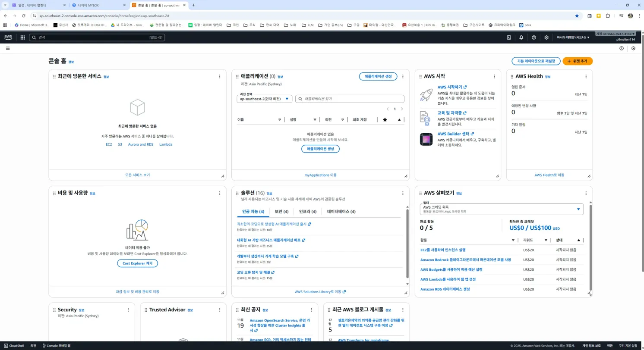Image resolution: width=644 pixels, height=350 pixels.
Task: Click 애플리케이션 생성 button in widget header
Action: pyautogui.click(x=378, y=76)
